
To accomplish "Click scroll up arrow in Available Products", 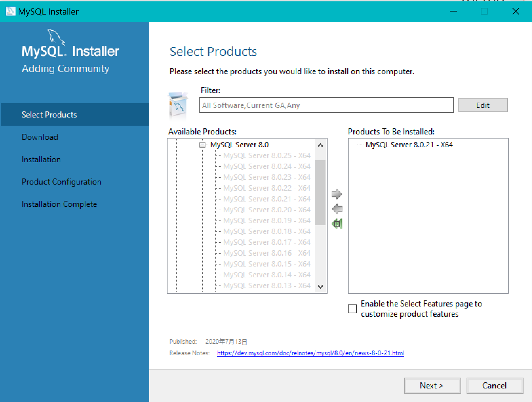I will [320, 145].
